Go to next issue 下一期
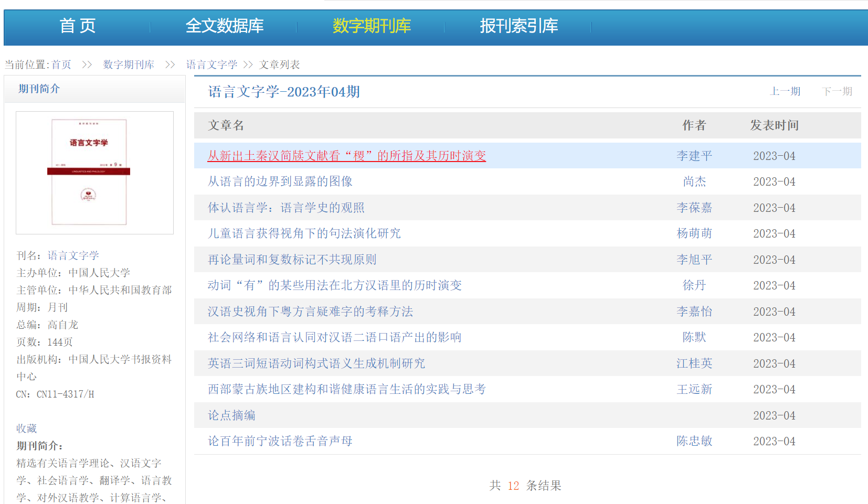This screenshot has height=504, width=868. click(x=837, y=92)
